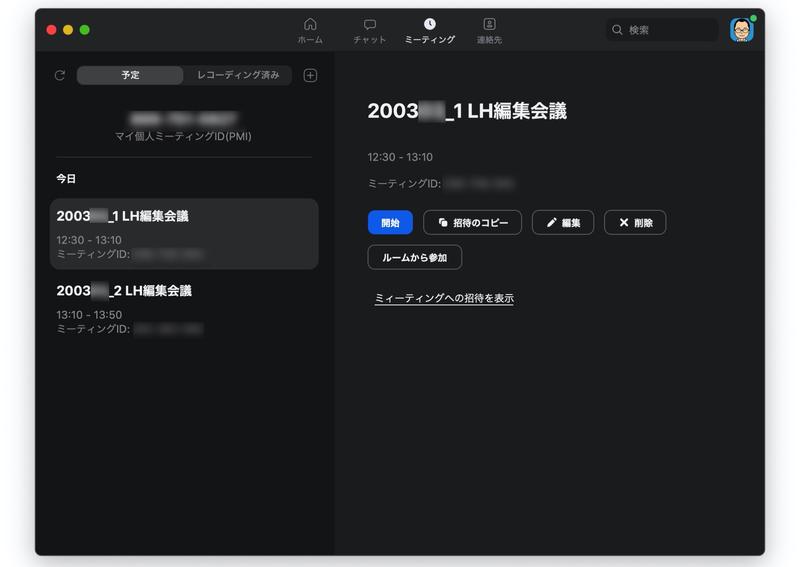Image resolution: width=800 pixels, height=567 pixels.
Task: Click the 今日 section header
Action: [x=66, y=179]
